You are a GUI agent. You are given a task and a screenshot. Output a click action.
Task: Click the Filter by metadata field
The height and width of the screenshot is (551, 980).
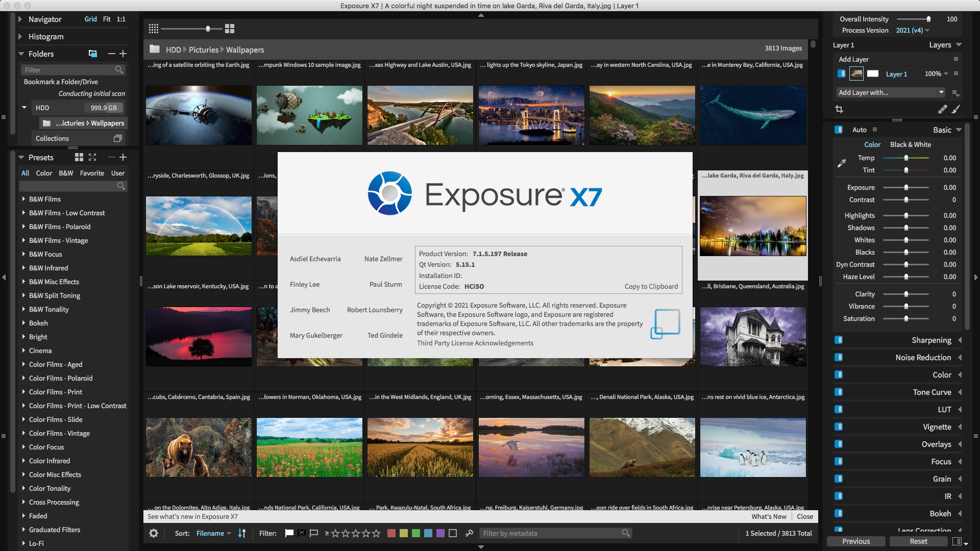pos(550,533)
